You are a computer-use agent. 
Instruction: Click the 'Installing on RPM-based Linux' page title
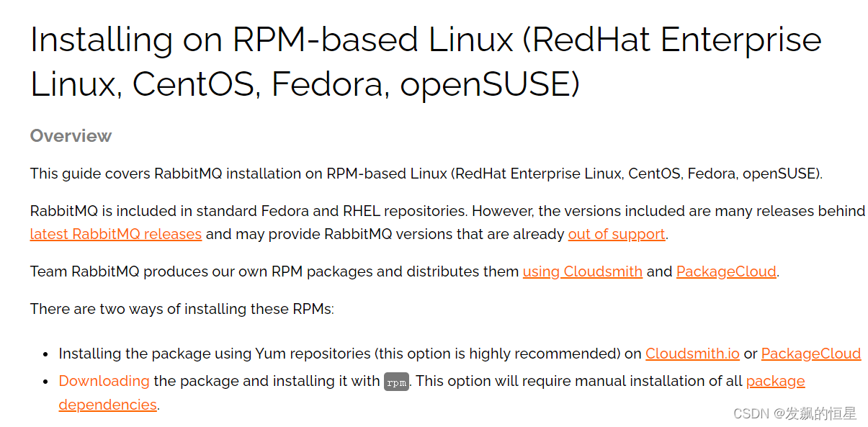pos(426,62)
